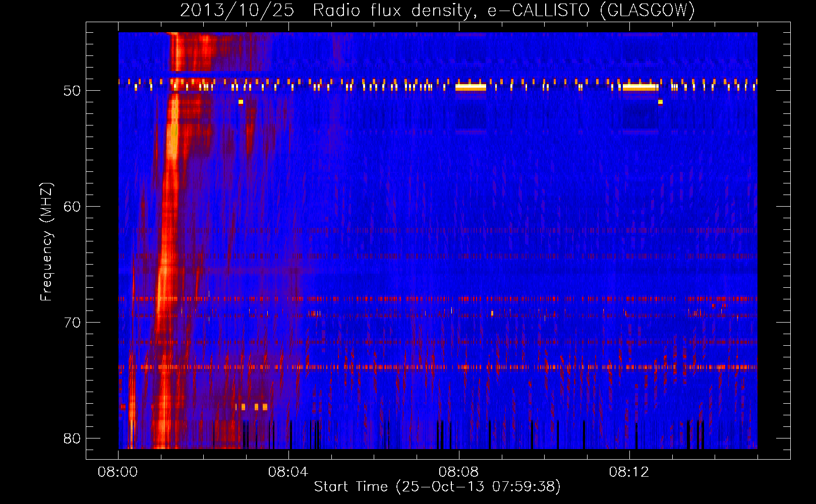Select the 70 frequency tick label
The image size is (816, 504).
(x=72, y=323)
